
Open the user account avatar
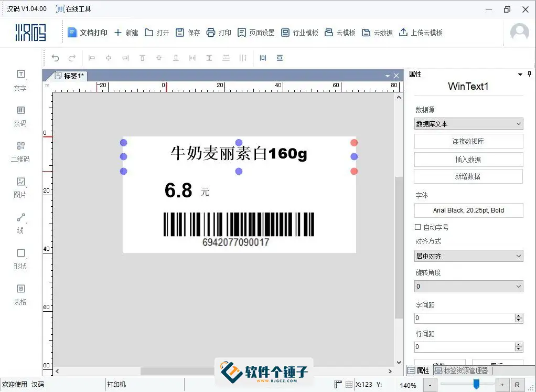(520, 33)
